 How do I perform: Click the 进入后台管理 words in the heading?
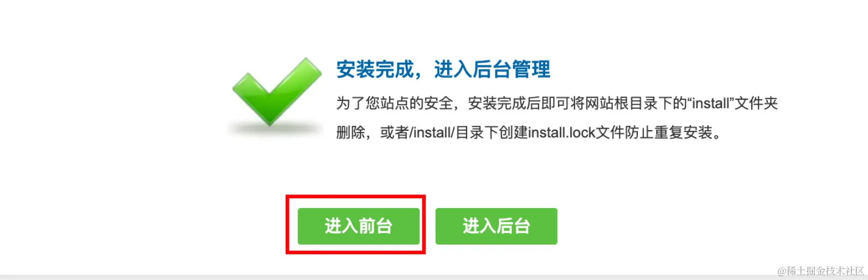[492, 70]
